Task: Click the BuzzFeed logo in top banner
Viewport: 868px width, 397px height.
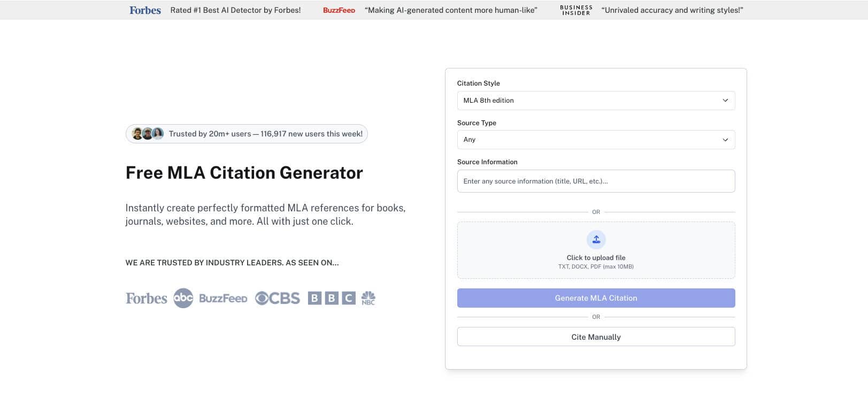Action: (339, 10)
